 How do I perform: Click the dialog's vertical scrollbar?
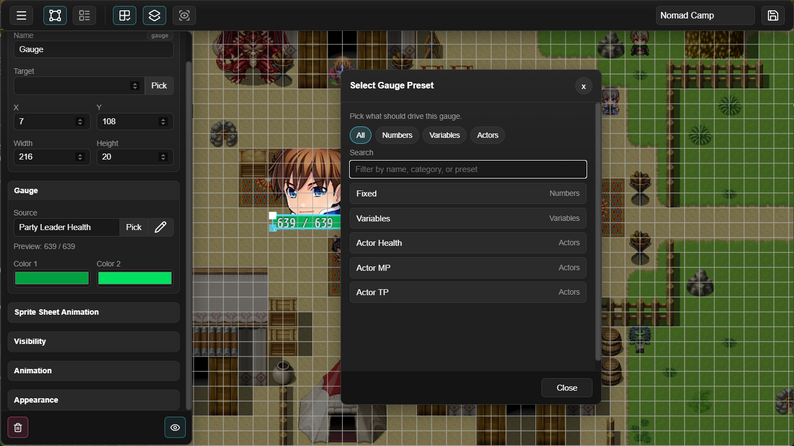pyautogui.click(x=598, y=232)
